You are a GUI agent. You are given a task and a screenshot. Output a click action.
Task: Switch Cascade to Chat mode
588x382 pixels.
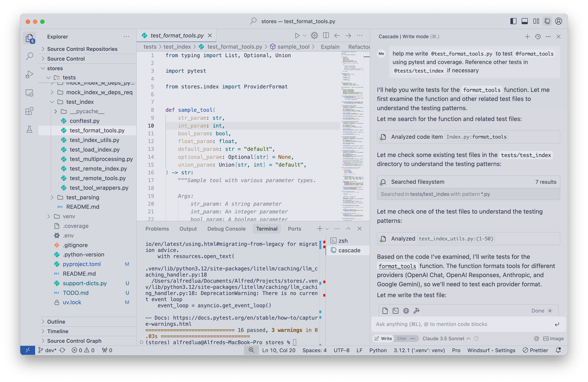click(402, 339)
